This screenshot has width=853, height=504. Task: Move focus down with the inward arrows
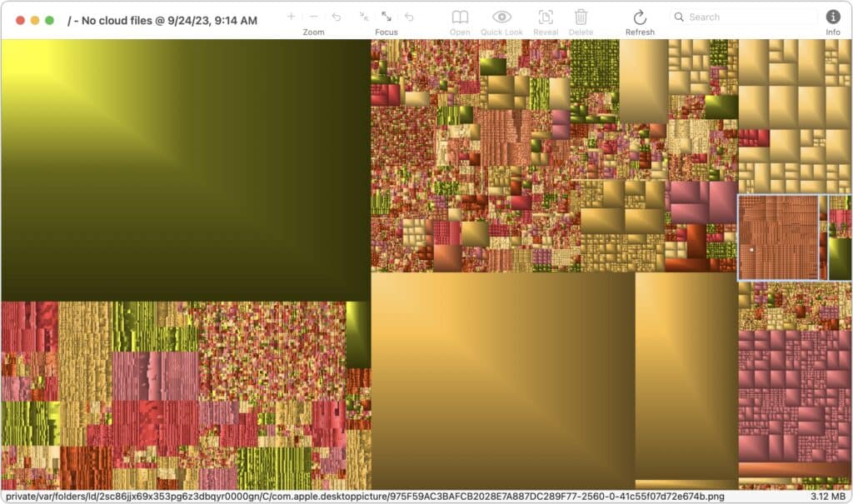[364, 17]
